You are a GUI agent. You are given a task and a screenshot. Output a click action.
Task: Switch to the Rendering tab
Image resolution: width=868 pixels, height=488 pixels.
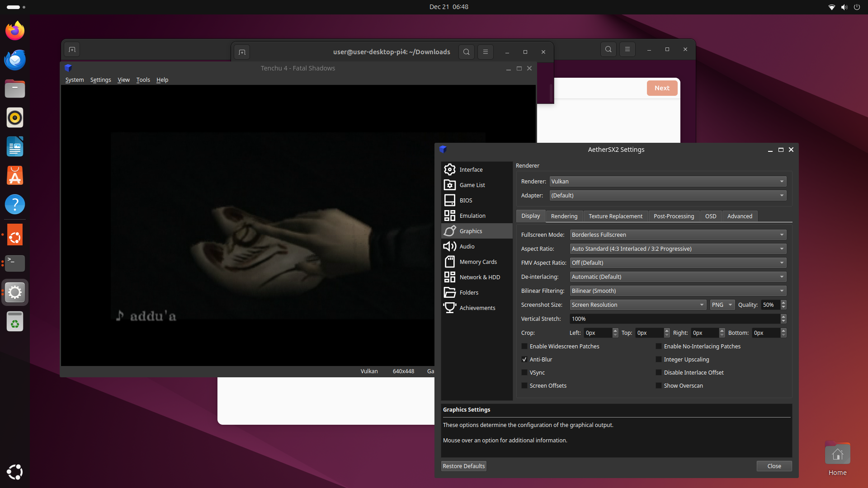564,216
